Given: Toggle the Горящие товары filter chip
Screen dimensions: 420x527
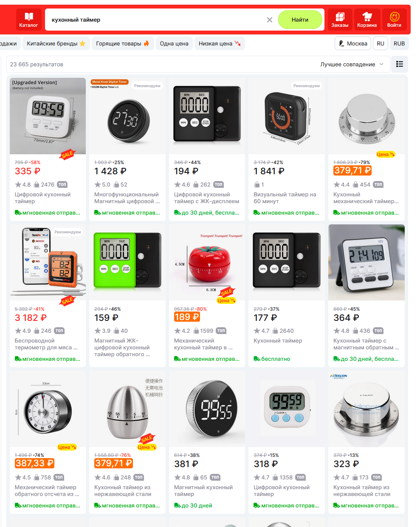Looking at the screenshot, I should click(122, 43).
